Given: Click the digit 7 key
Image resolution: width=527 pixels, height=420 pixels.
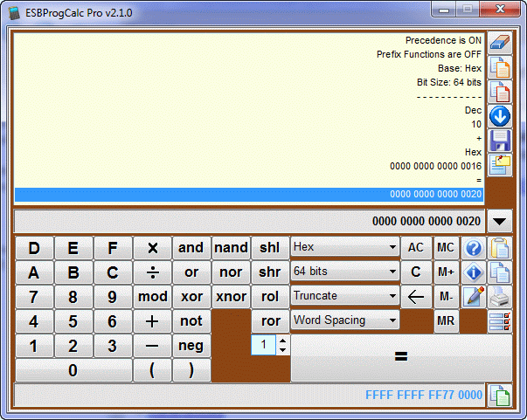Looking at the screenshot, I should tap(34, 297).
